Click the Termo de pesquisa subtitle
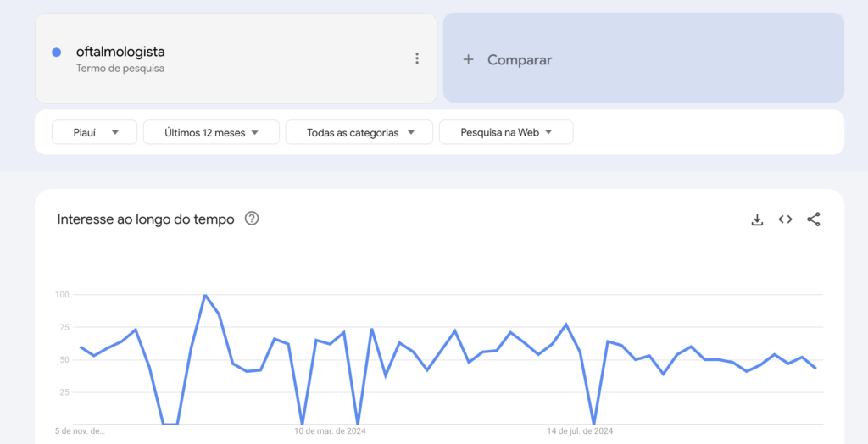Image resolution: width=868 pixels, height=444 pixels. pyautogui.click(x=120, y=69)
